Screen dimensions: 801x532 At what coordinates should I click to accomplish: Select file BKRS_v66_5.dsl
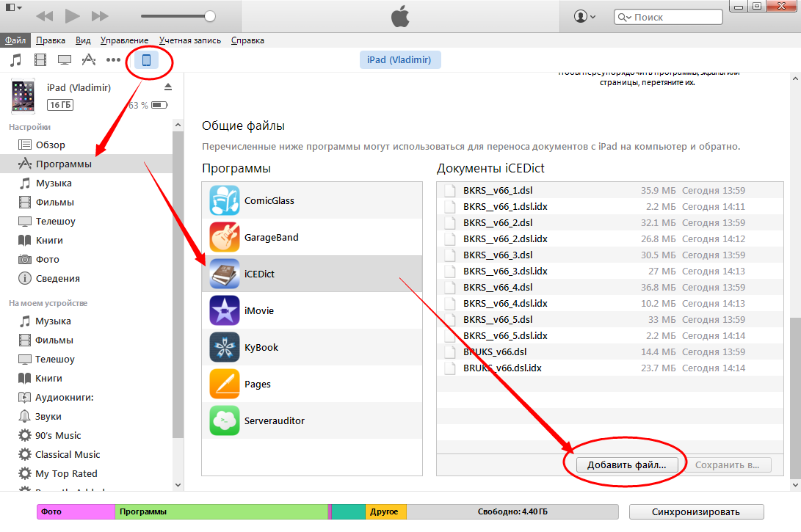pyautogui.click(x=610, y=320)
